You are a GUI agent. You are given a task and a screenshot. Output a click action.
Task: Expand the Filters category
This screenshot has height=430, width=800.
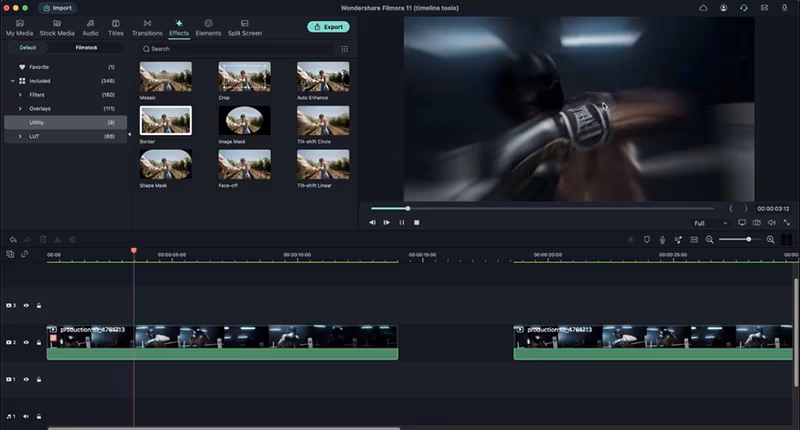pyautogui.click(x=20, y=95)
